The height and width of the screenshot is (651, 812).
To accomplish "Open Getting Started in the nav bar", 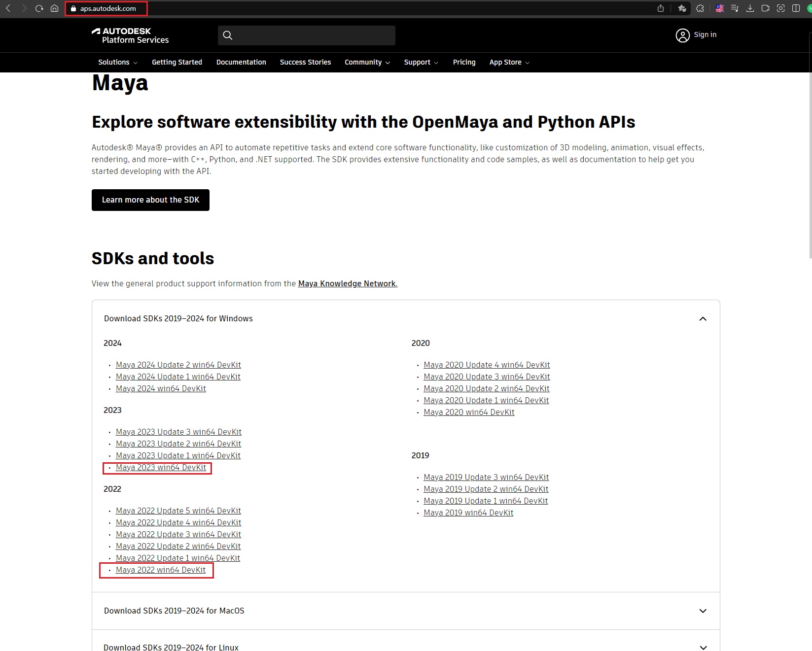I will click(177, 62).
